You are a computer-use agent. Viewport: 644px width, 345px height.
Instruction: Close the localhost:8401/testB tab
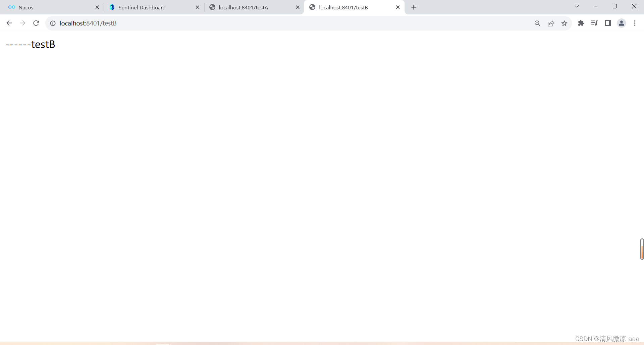(x=398, y=7)
